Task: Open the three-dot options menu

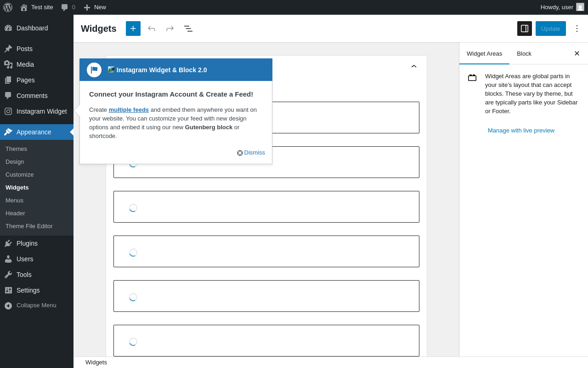Action: (x=577, y=29)
